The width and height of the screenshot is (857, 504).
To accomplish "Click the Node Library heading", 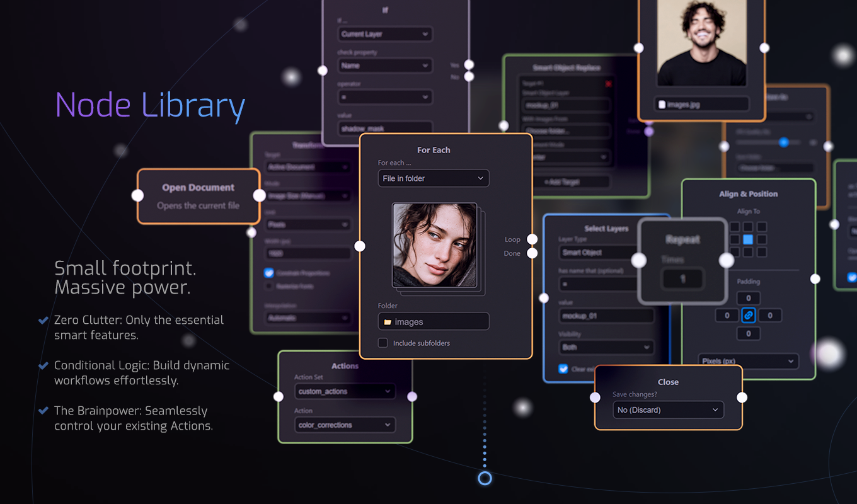I will 150,106.
